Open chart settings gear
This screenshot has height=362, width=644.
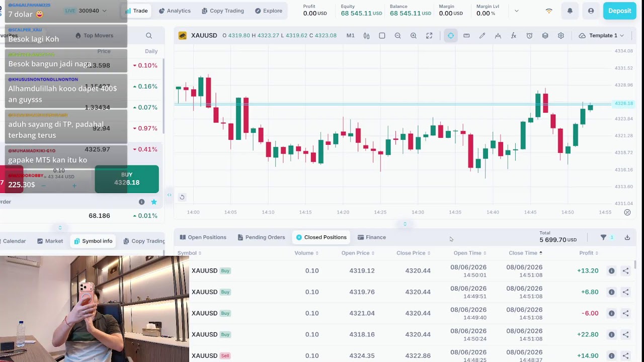tap(561, 36)
